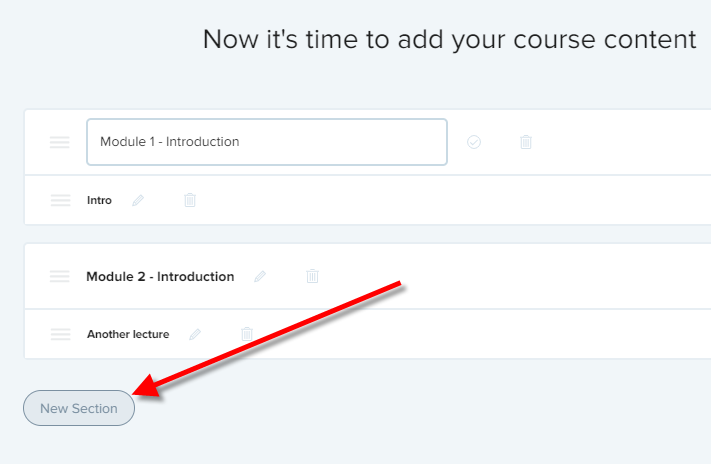This screenshot has height=464, width=711.
Task: Confirm the Module 1 section name with checkmark
Action: (474, 142)
